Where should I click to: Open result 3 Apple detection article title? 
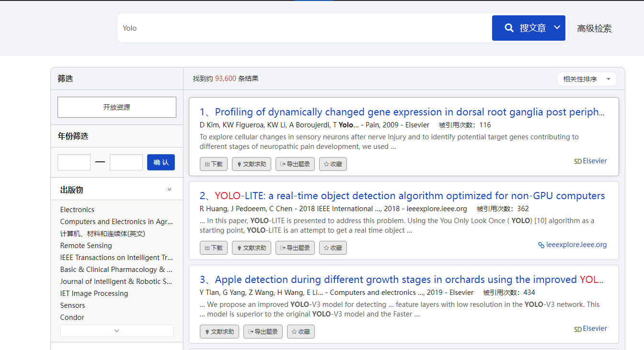click(402, 280)
